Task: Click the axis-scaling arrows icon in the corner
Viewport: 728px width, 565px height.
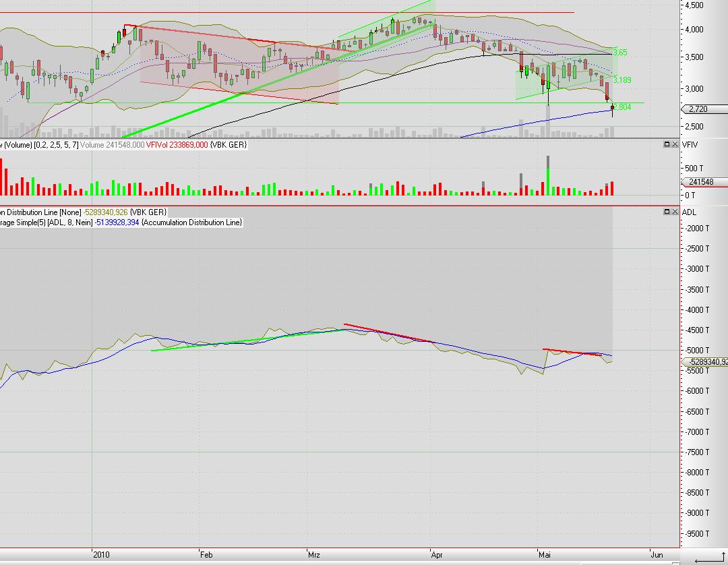Action: [x=709, y=558]
